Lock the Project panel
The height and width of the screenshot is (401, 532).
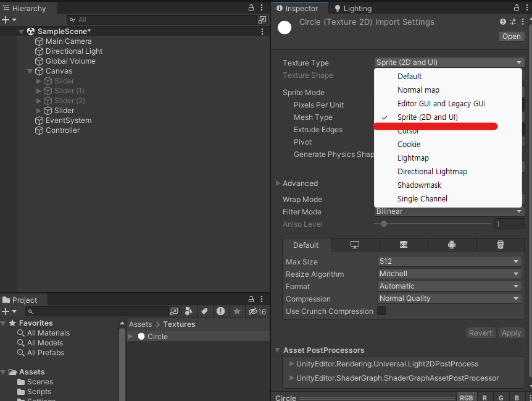point(251,299)
